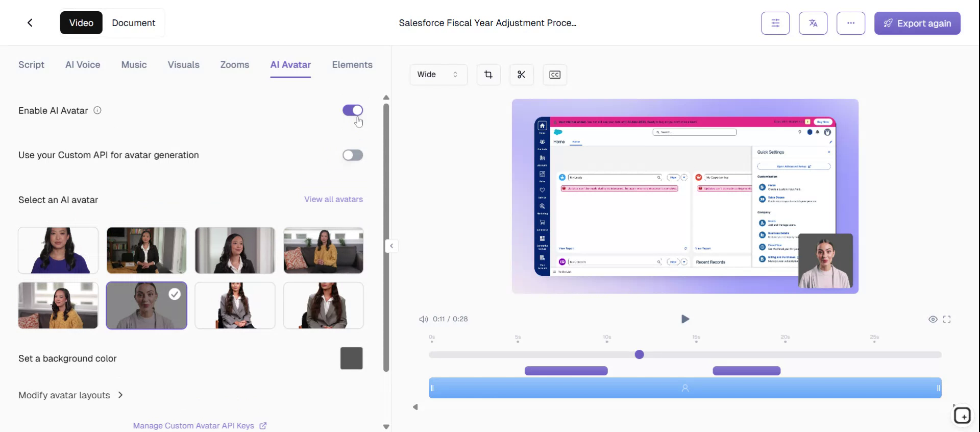
Task: Select the close-up avatar in black blazer
Action: pyautogui.click(x=235, y=250)
